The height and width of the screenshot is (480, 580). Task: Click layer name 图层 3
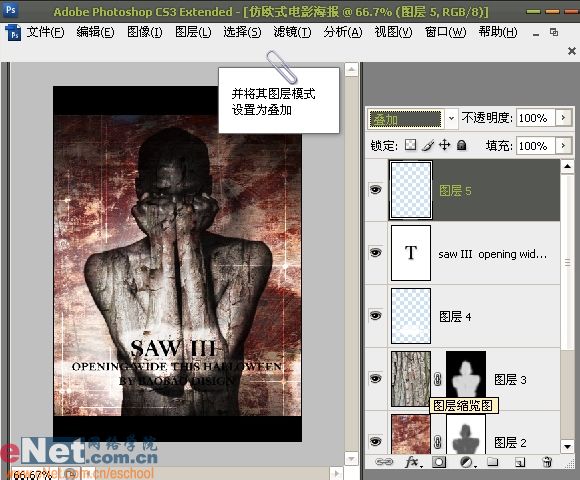click(x=510, y=379)
